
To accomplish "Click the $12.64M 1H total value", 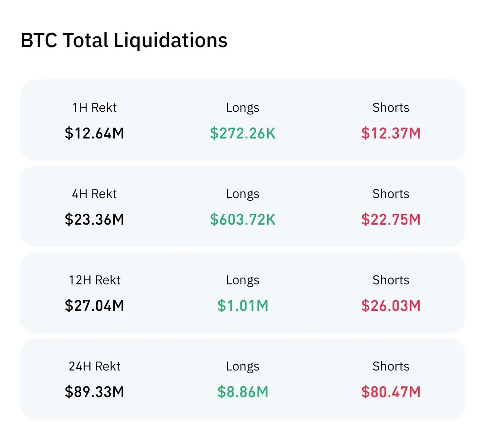I will click(x=95, y=133).
